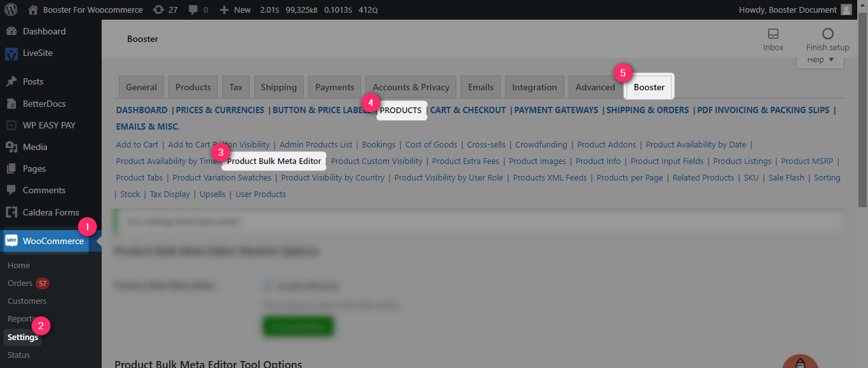Open the User Products module link
Viewport: 868px width, 368px height.
coord(261,194)
